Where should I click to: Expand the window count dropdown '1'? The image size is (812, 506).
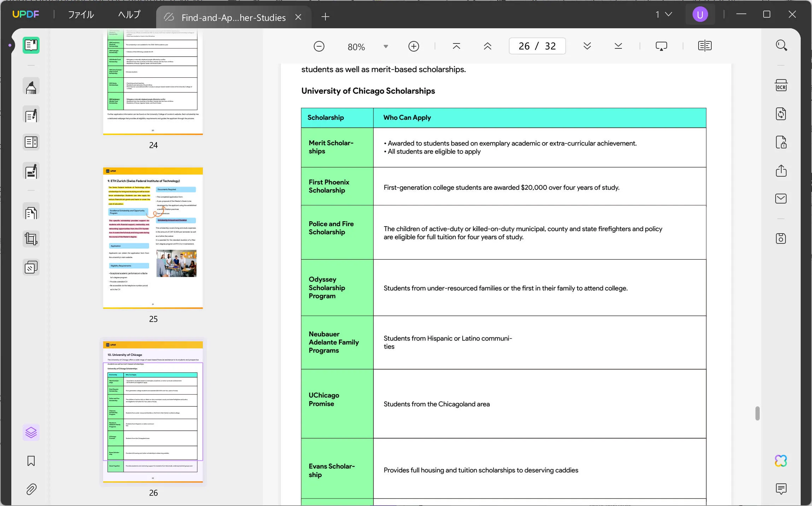point(664,14)
